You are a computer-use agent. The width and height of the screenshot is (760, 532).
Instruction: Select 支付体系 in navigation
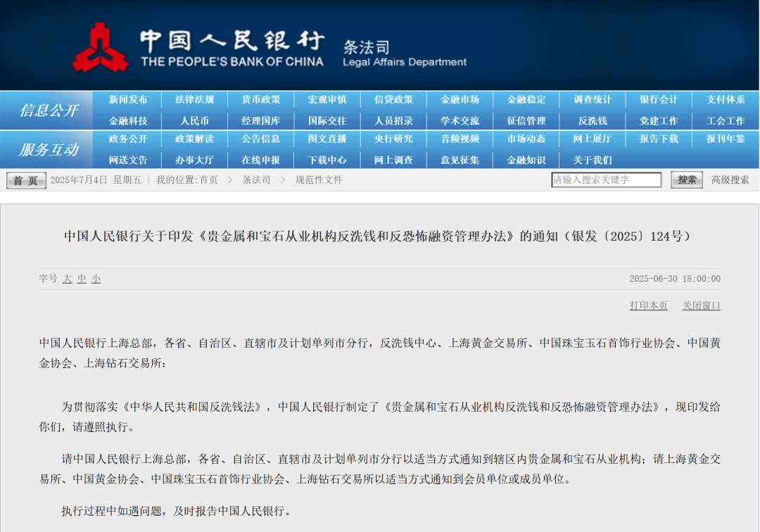click(x=726, y=100)
